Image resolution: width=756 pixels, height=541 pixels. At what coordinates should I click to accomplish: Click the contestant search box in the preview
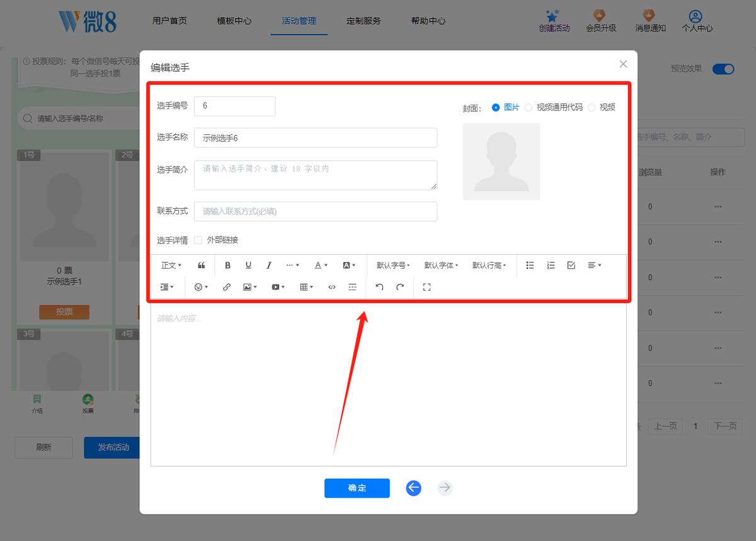tap(79, 119)
